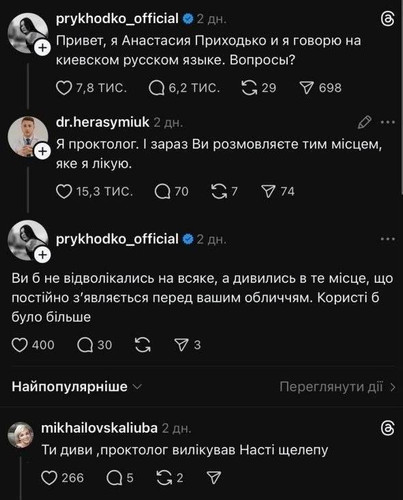The width and height of the screenshot is (403, 500).
Task: Share the post with 698 shares
Action: 306,88
